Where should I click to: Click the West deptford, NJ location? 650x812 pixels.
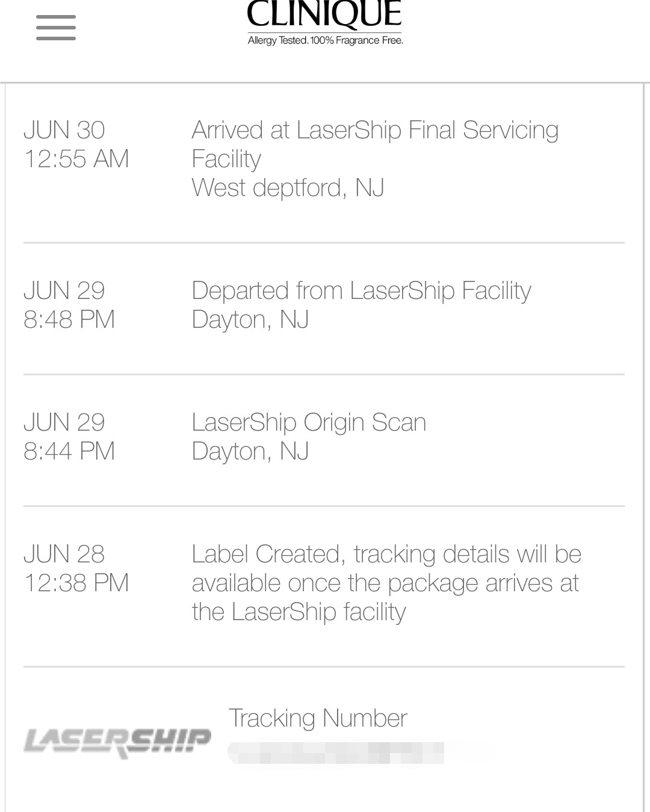click(288, 188)
